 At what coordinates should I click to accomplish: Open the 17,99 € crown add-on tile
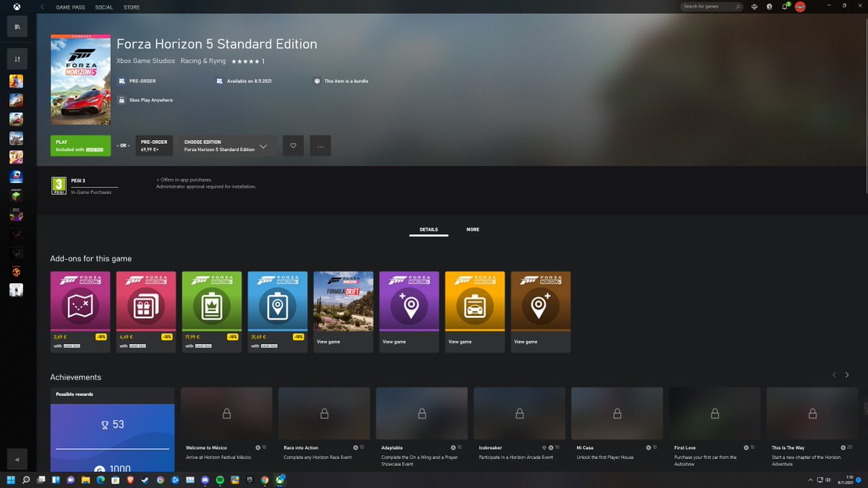click(212, 312)
